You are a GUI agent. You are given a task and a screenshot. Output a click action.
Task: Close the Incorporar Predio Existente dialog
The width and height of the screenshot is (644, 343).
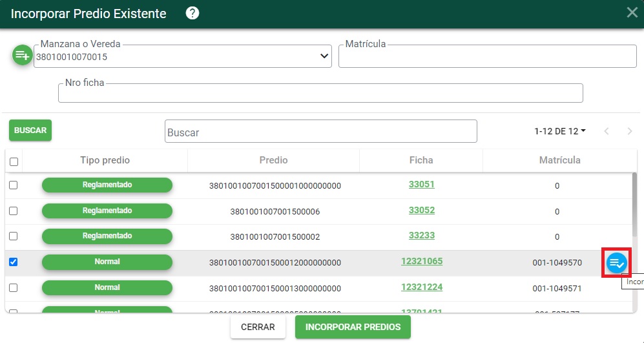point(632,12)
